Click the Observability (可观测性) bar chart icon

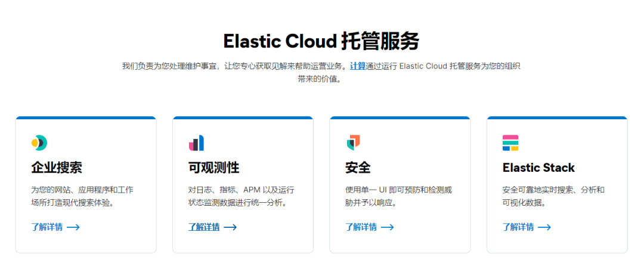click(196, 143)
